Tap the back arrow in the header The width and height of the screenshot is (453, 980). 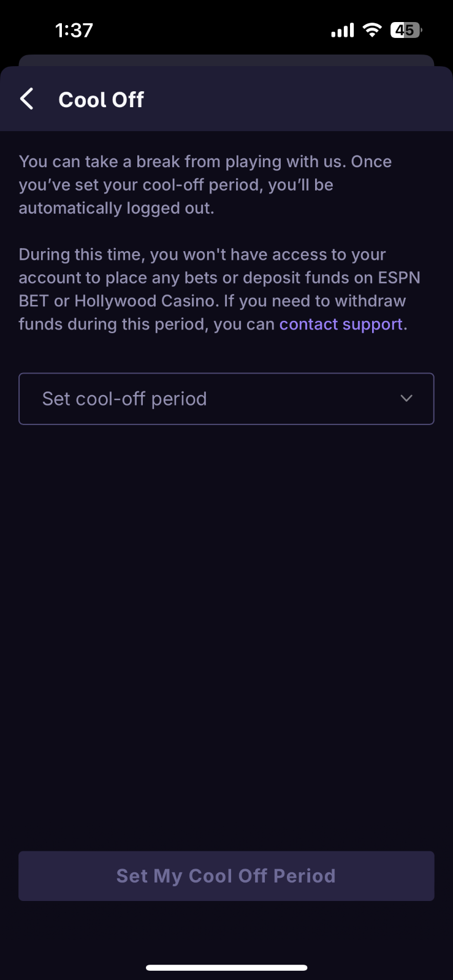tap(27, 99)
